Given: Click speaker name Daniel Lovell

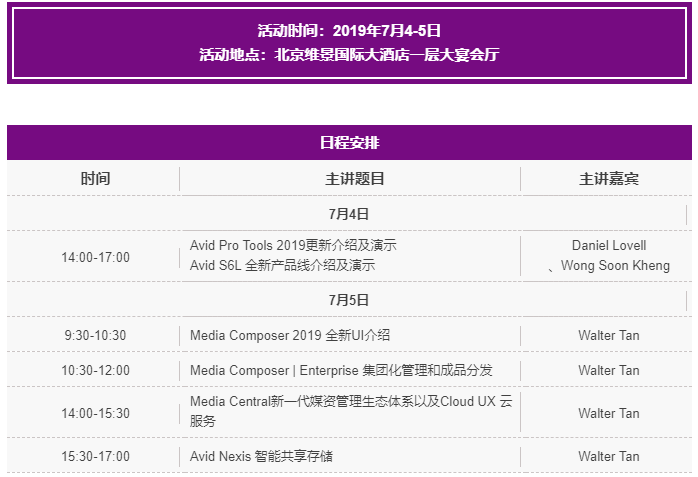Looking at the screenshot, I should click(x=609, y=245).
